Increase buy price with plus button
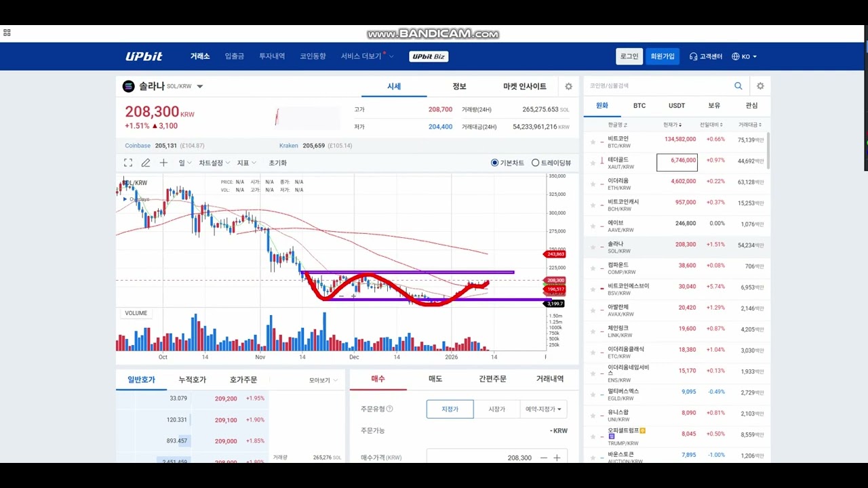 click(x=557, y=457)
